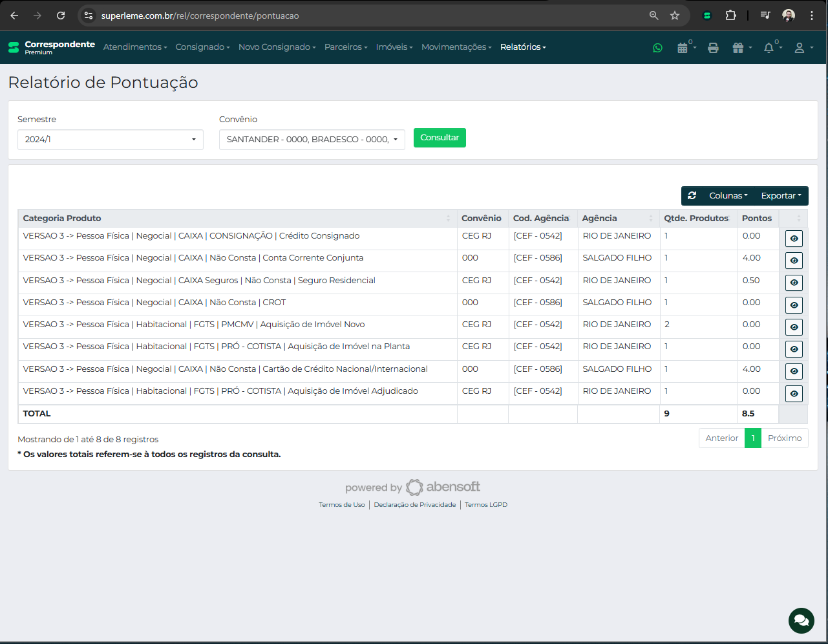Click the refresh table icon button

pos(692,195)
